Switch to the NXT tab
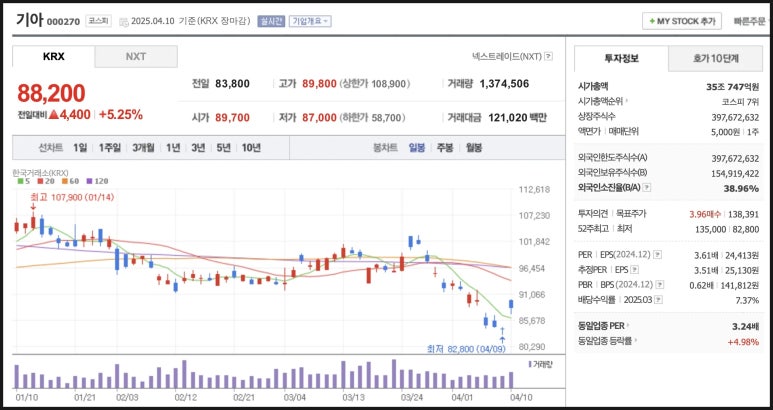 pyautogui.click(x=136, y=56)
